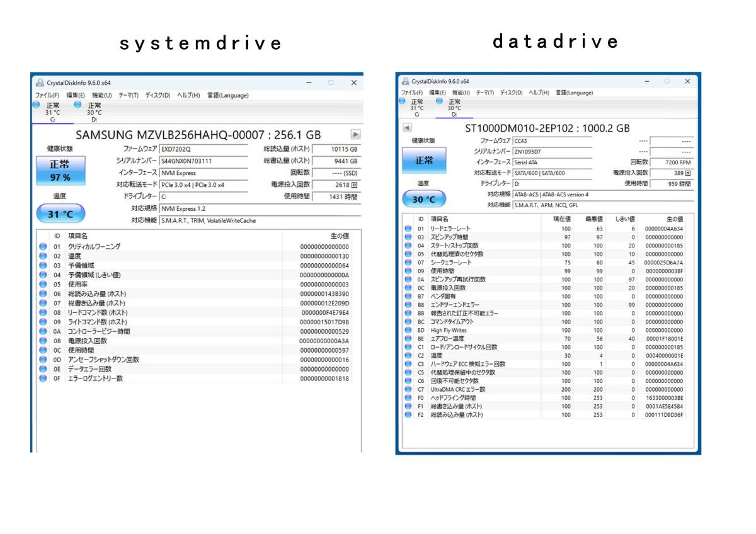Open 編集(E) menu in ST1000DM010 window

coord(437,93)
